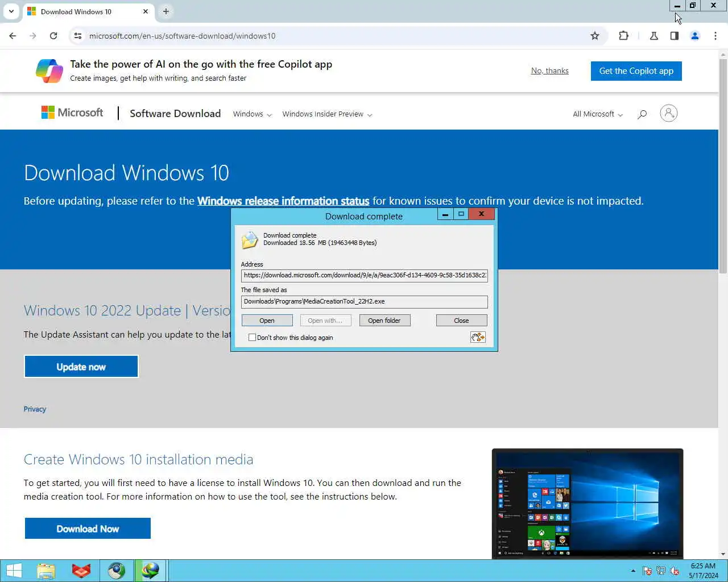
Task: Toggle the browser side panel icon
Action: [x=675, y=36]
